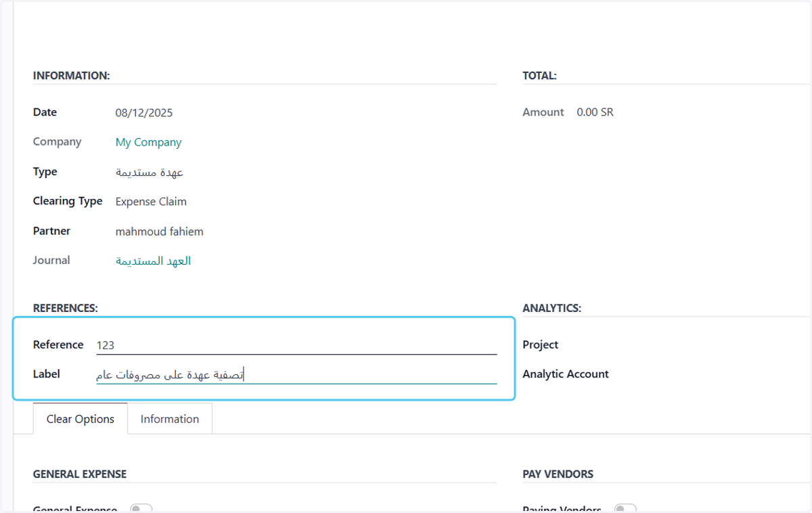Switch to the Information tab
Image resolution: width=812 pixels, height=513 pixels.
coord(170,419)
